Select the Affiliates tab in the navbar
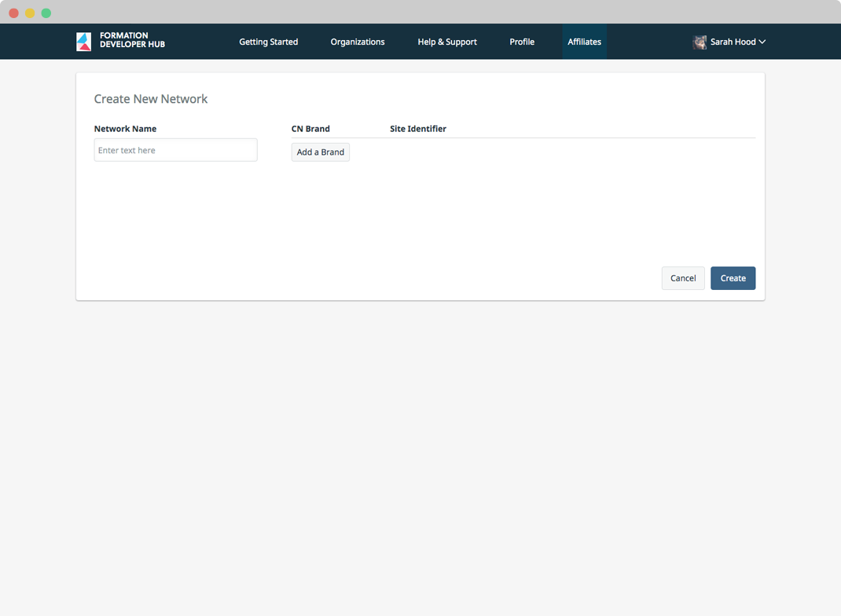The height and width of the screenshot is (616, 841). click(x=585, y=42)
